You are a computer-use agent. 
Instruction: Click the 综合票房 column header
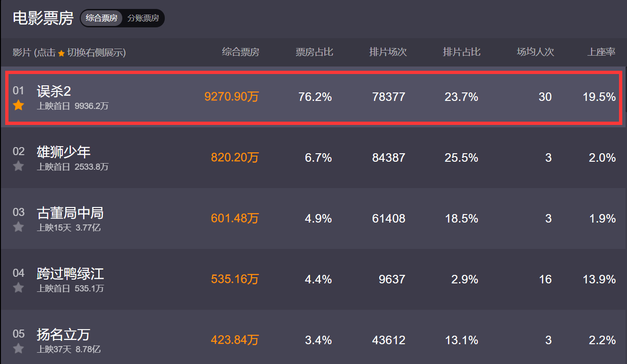241,52
